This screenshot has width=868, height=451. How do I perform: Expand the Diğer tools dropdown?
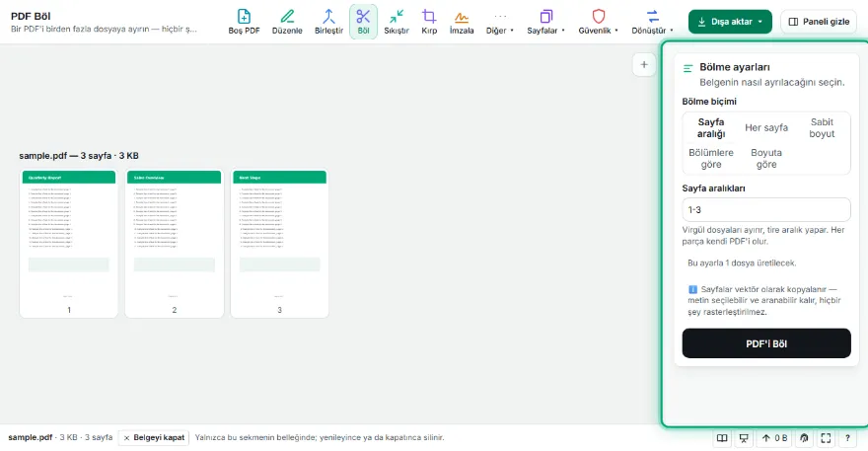(x=499, y=22)
